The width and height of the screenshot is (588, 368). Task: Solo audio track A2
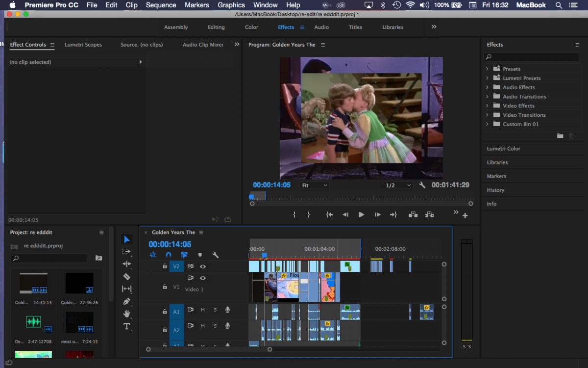(x=215, y=325)
